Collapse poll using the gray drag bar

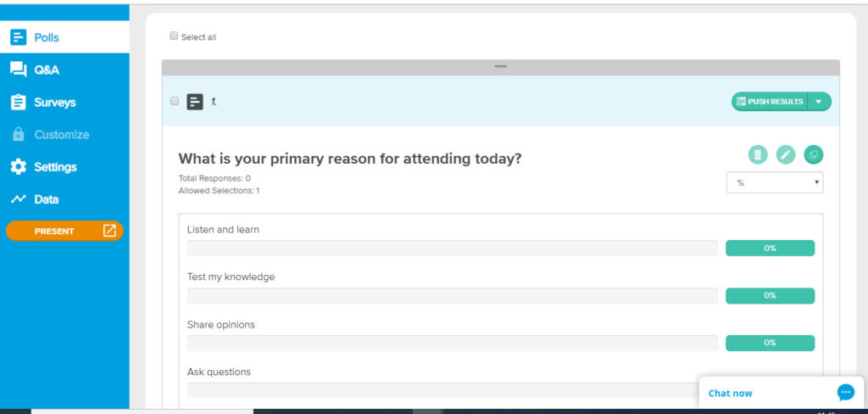pyautogui.click(x=500, y=67)
